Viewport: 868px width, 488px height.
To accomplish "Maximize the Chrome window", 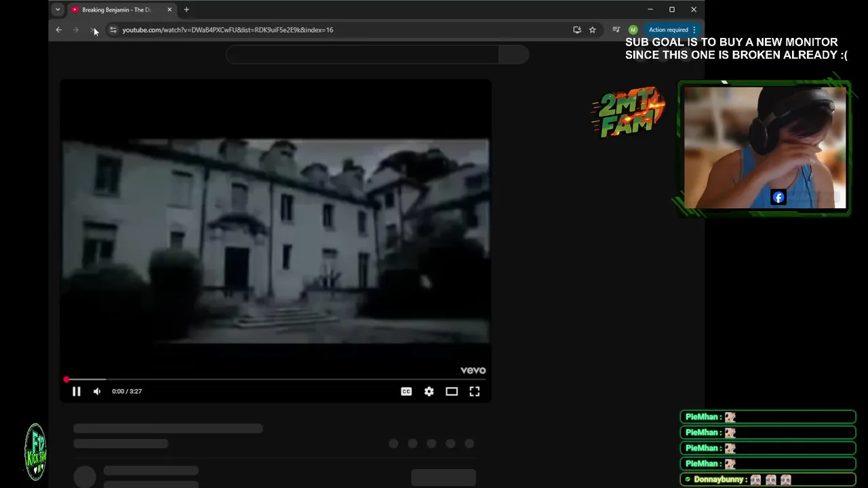I will (x=672, y=9).
